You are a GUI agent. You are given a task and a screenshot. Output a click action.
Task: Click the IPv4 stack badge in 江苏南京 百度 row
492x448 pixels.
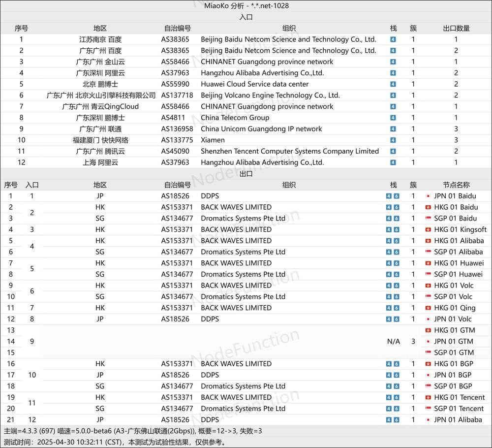tap(393, 39)
